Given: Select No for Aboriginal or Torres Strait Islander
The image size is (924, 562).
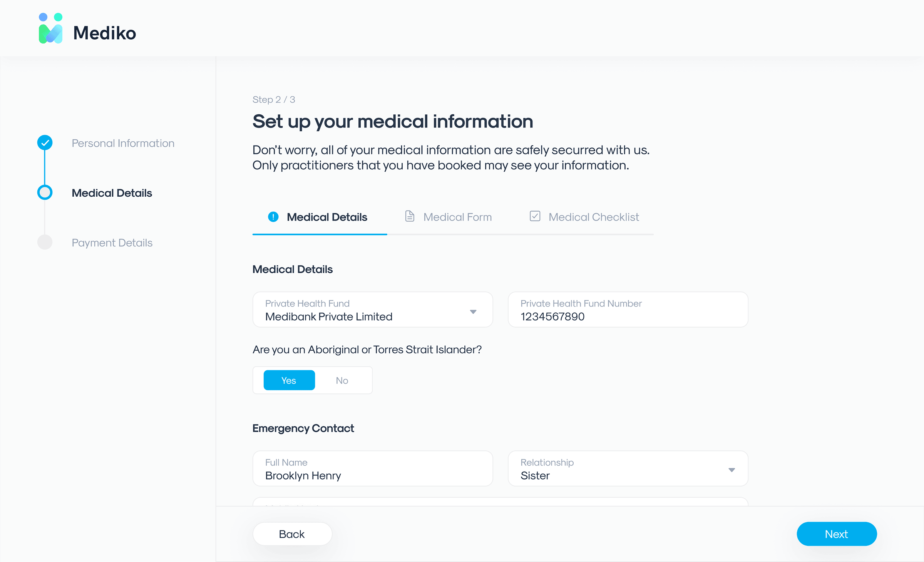Looking at the screenshot, I should point(342,380).
